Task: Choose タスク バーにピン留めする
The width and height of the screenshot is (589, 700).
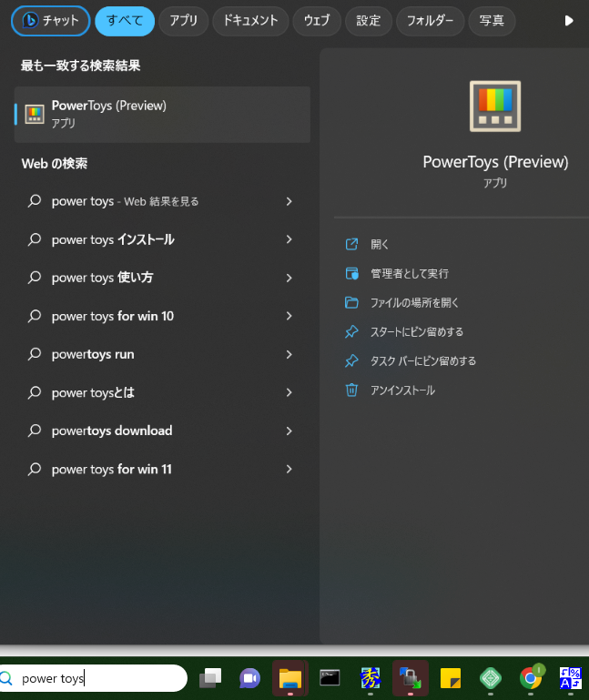Action: 423,360
